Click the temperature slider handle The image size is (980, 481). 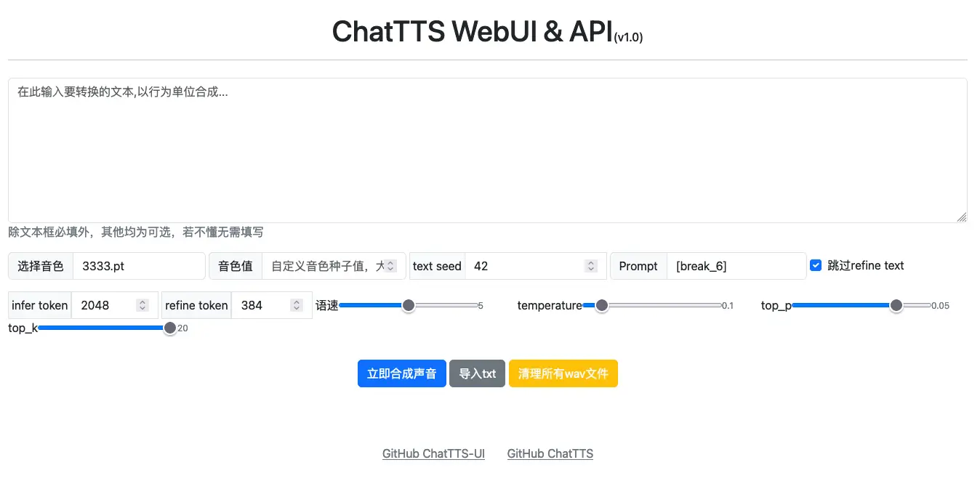pos(601,305)
